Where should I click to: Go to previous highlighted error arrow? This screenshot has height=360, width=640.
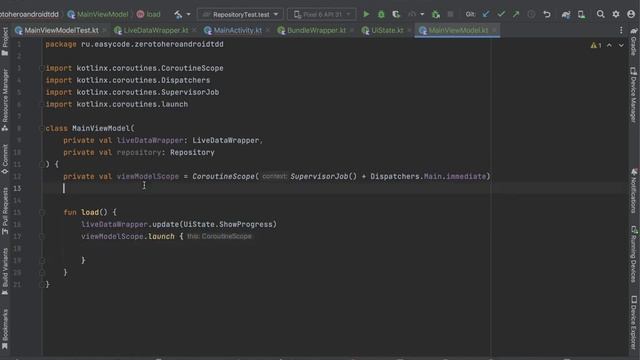pyautogui.click(x=609, y=45)
